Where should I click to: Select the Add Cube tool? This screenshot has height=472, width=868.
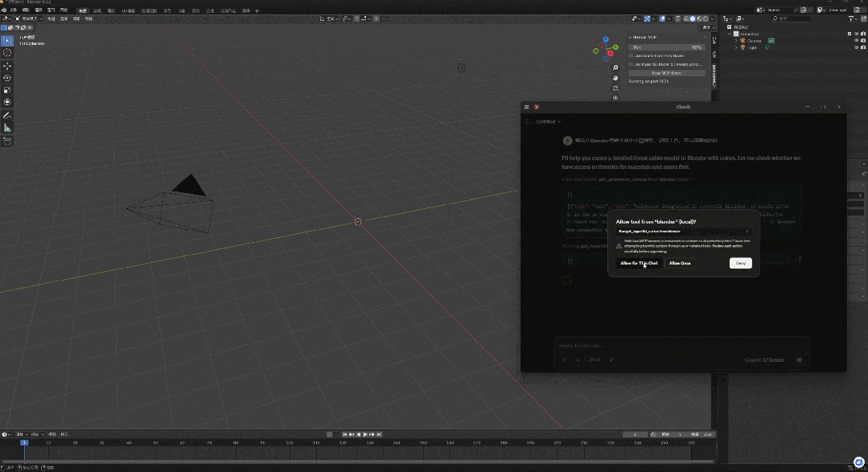tap(7, 141)
